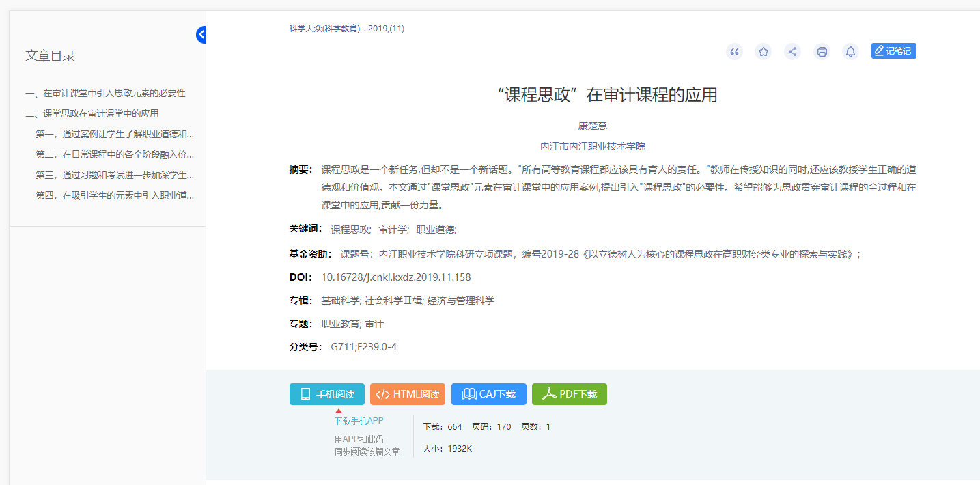Open 内江市内江职业技术学院 institution link

click(x=593, y=146)
